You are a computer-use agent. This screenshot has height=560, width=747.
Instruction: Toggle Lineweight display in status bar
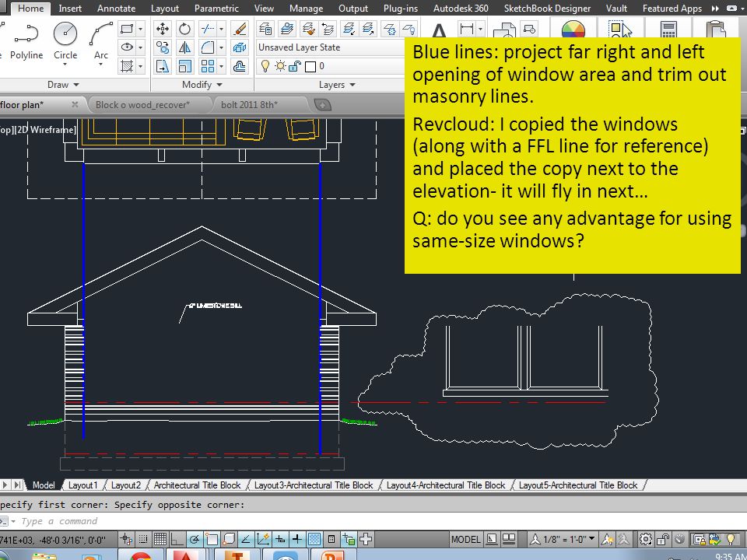point(296,539)
